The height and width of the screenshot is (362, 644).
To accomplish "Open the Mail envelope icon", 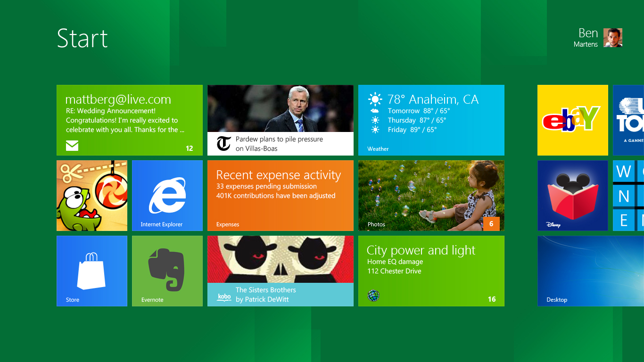I will [72, 146].
